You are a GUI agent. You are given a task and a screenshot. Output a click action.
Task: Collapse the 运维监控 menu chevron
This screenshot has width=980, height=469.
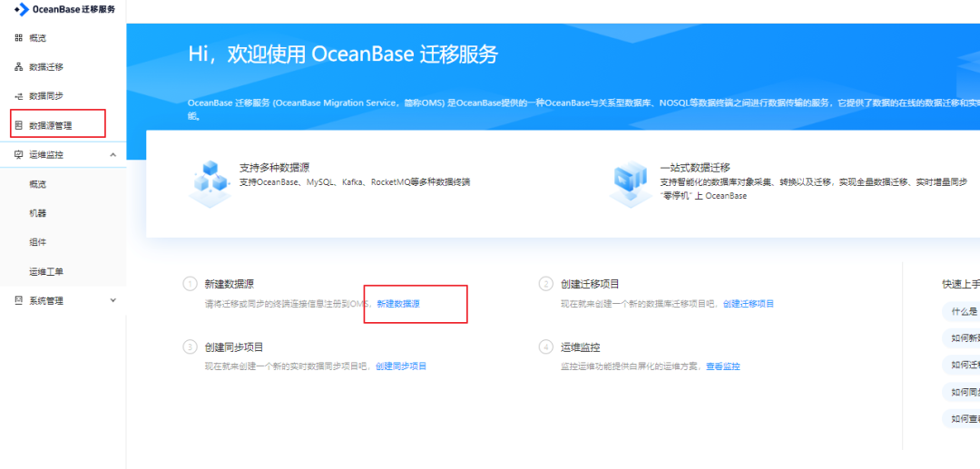click(x=113, y=155)
